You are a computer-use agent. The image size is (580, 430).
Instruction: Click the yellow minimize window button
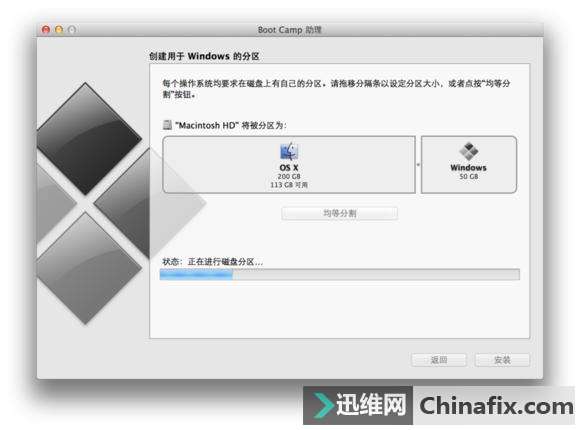coord(59,30)
